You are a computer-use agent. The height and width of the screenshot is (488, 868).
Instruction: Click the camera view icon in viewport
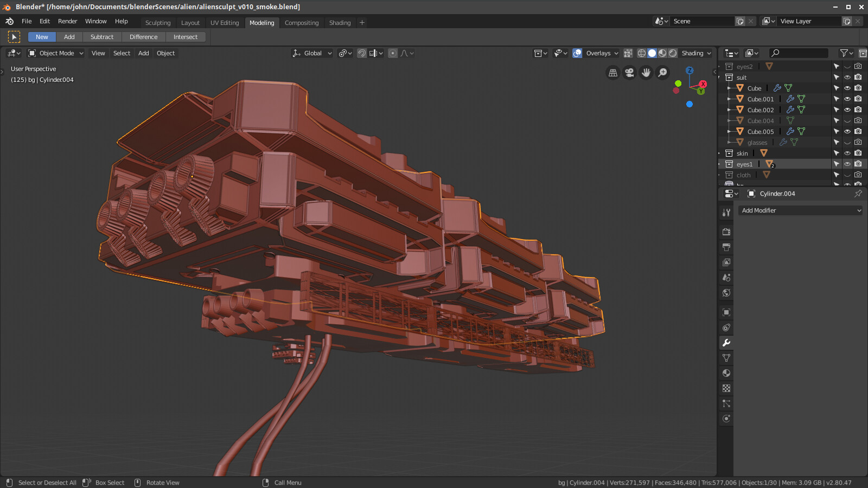click(629, 73)
